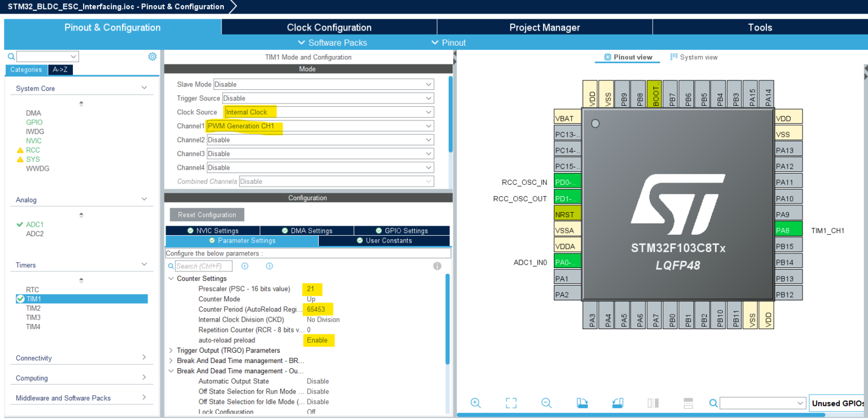
Task: Click the zoom in magnifier icon
Action: tap(475, 403)
